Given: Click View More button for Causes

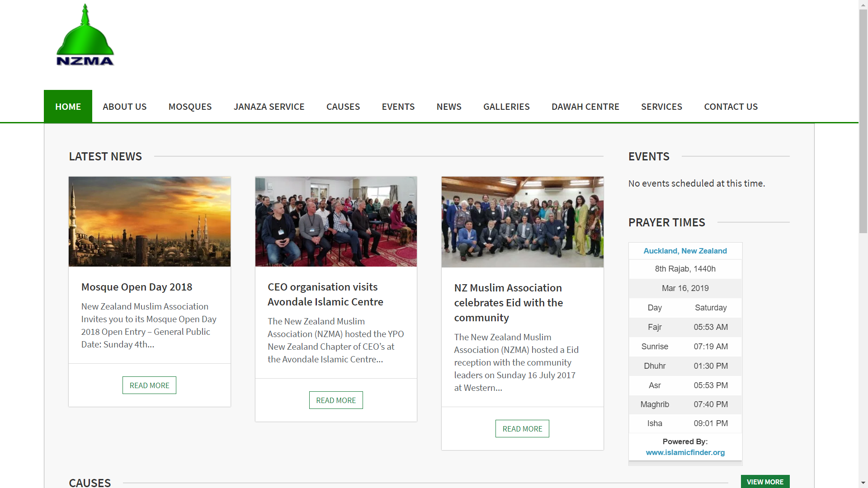Looking at the screenshot, I should pyautogui.click(x=765, y=482).
